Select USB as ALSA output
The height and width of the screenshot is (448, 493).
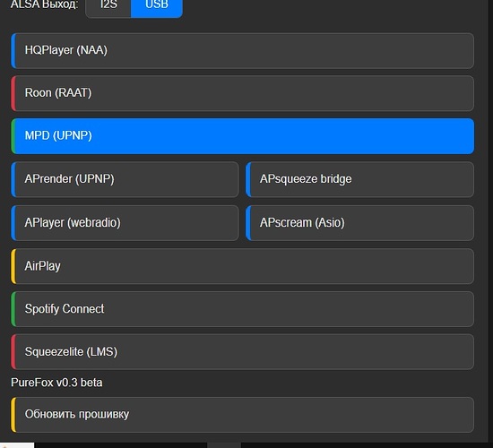point(157,7)
